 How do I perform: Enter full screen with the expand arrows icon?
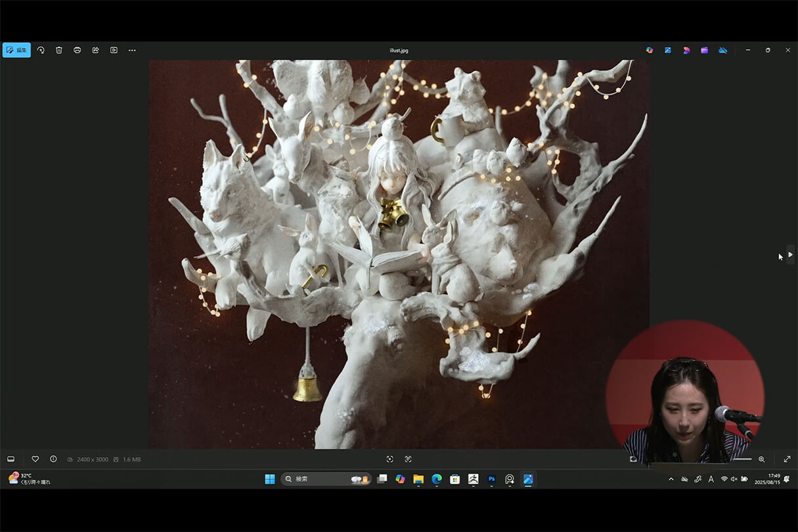click(787, 459)
